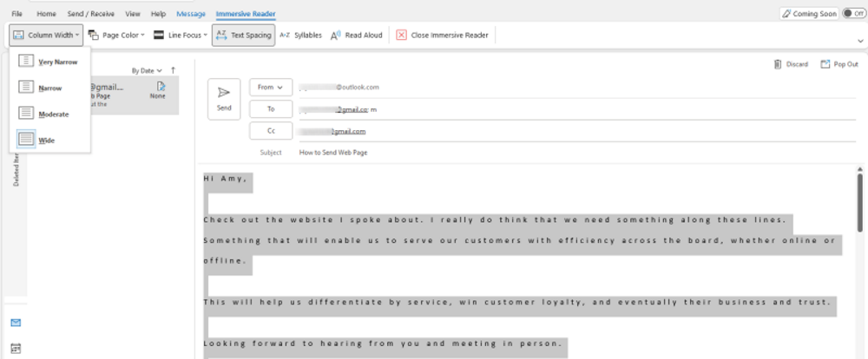This screenshot has width=868, height=359.
Task: Open the Help tab
Action: pos(158,14)
